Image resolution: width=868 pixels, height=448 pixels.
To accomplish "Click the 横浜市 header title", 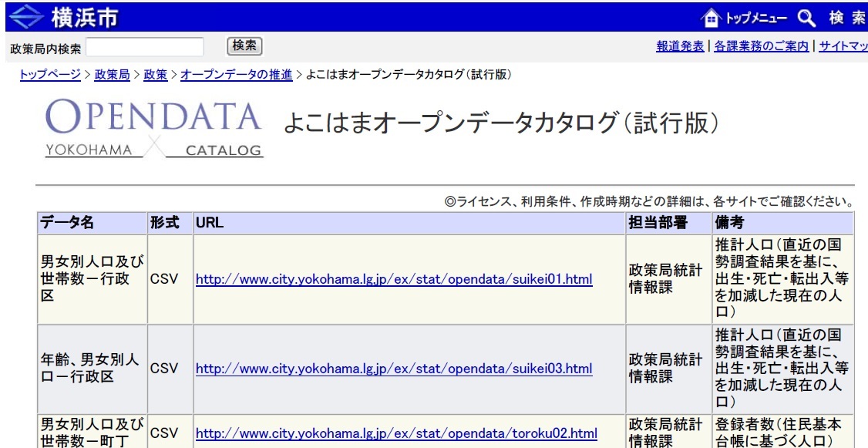I will [x=85, y=18].
